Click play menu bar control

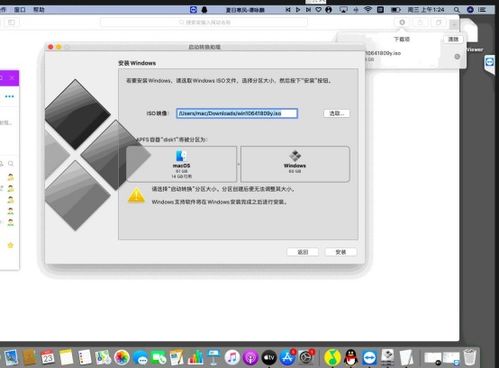(x=298, y=10)
